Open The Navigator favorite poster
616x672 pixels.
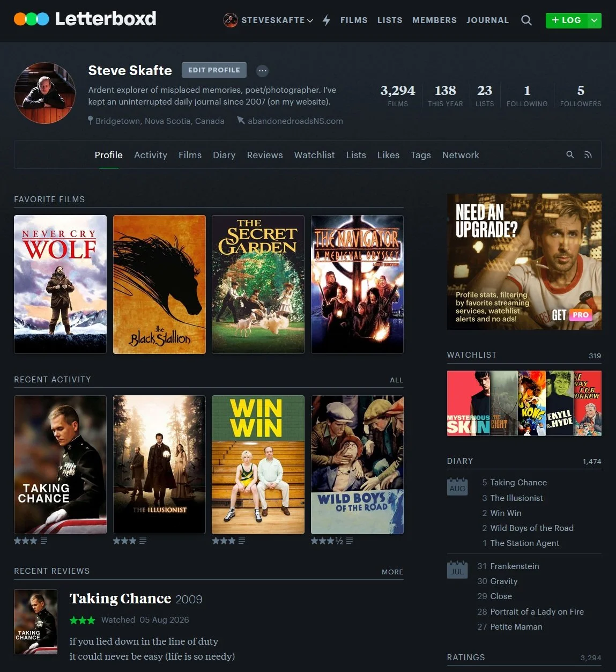point(357,284)
